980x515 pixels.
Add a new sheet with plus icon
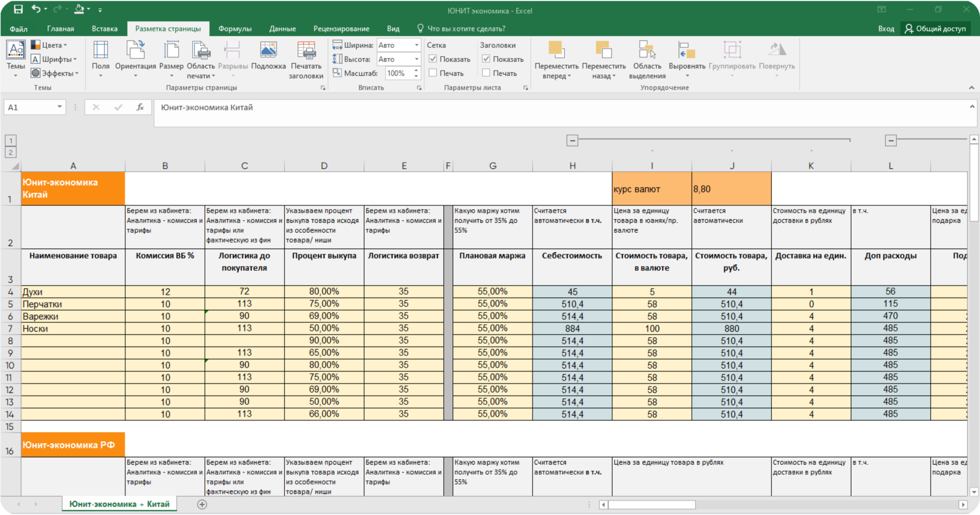tap(202, 505)
